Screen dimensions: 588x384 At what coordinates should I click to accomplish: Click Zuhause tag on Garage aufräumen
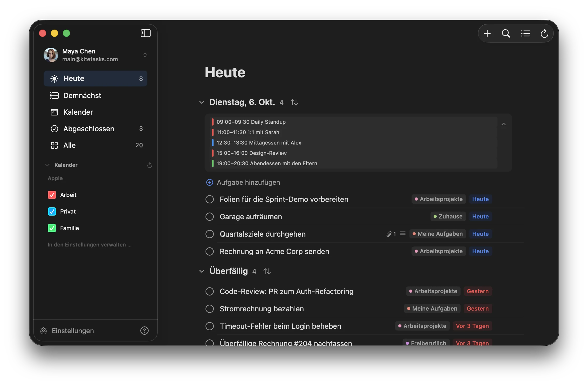[448, 216]
